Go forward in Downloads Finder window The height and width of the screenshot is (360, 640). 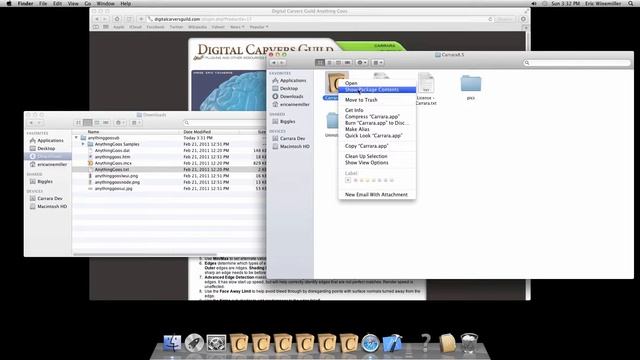[x=39, y=122]
